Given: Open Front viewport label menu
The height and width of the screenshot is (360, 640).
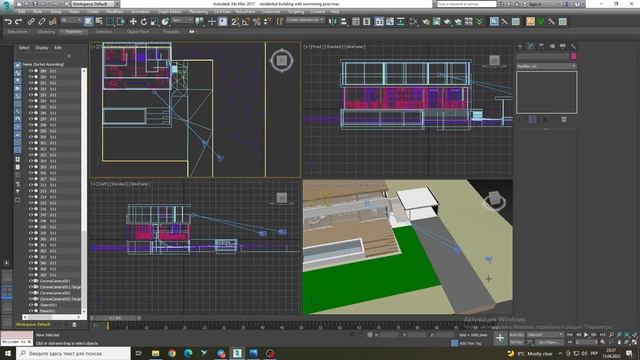Looking at the screenshot, I should [x=334, y=47].
